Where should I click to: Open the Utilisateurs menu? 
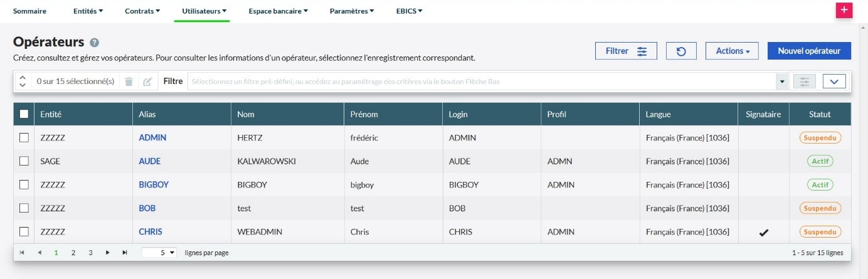click(x=204, y=11)
